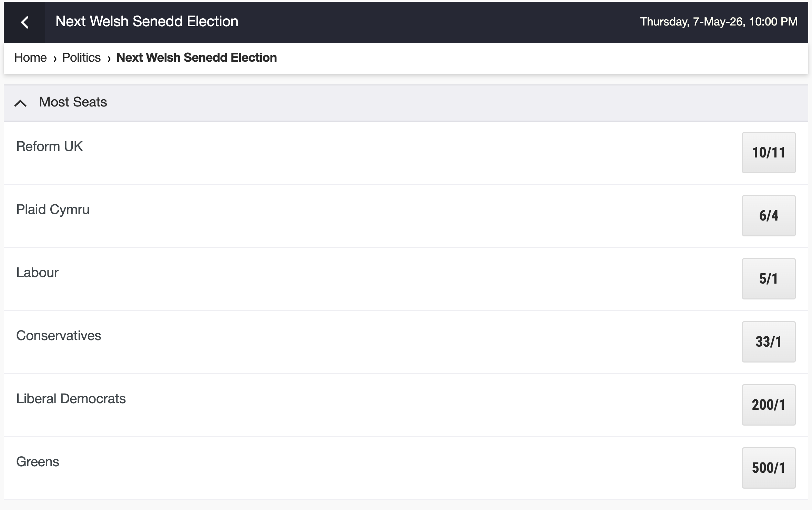Select Plaid Cymru odds 6/4
Viewport: 812px width, 510px height.
pyautogui.click(x=768, y=216)
